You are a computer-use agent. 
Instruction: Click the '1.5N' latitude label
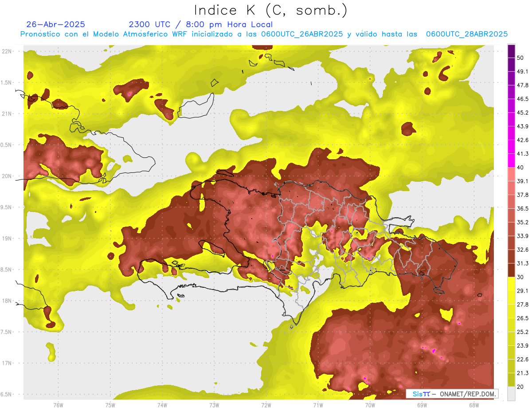tap(7, 82)
